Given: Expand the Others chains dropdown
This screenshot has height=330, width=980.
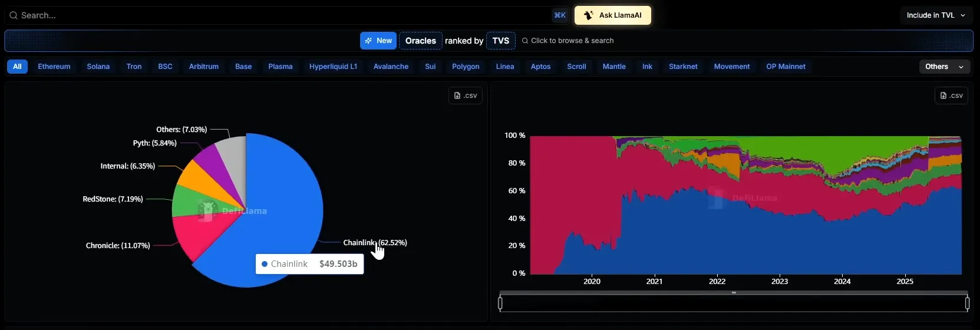Looking at the screenshot, I should click(x=944, y=67).
